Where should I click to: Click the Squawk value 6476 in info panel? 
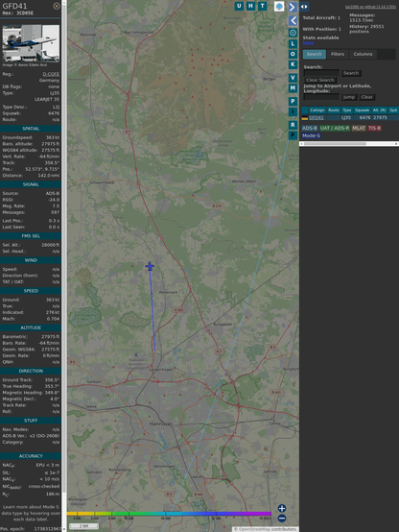54,113
